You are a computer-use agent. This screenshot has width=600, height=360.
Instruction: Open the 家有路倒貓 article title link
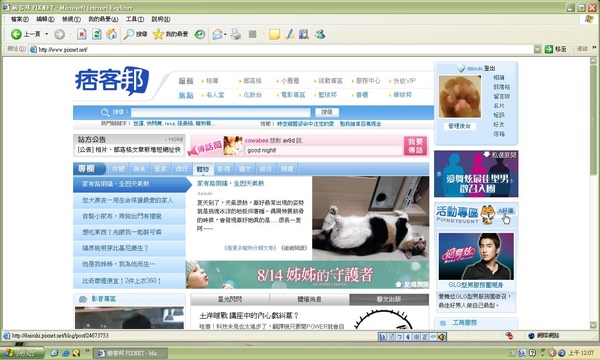230,184
